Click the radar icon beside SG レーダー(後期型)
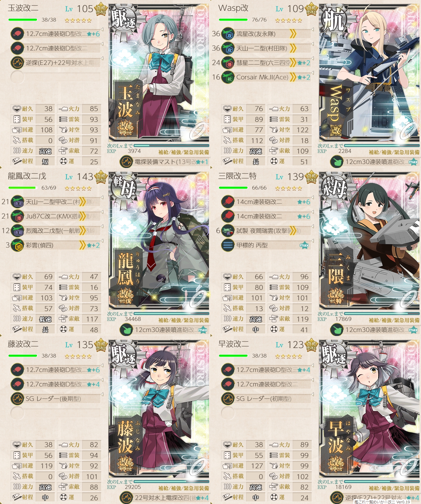 tap(17, 398)
